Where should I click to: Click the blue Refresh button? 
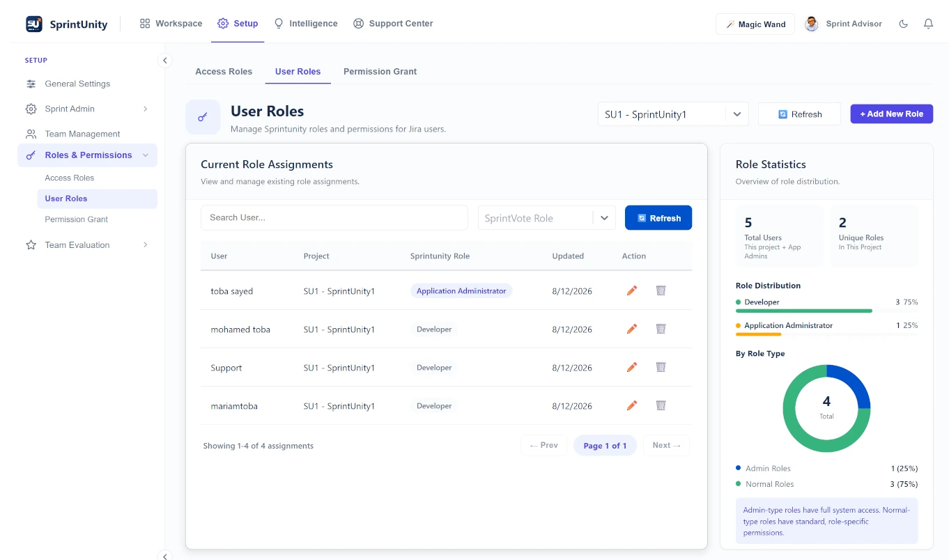[x=658, y=218]
